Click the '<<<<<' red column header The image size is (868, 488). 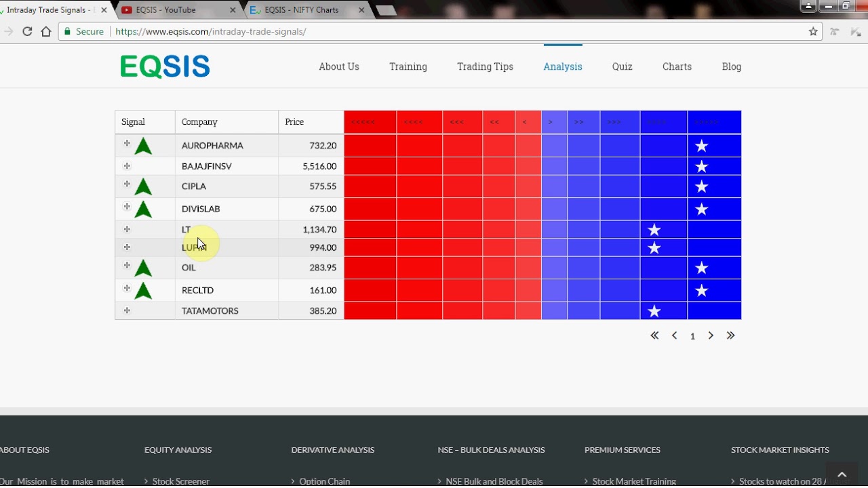[370, 122]
